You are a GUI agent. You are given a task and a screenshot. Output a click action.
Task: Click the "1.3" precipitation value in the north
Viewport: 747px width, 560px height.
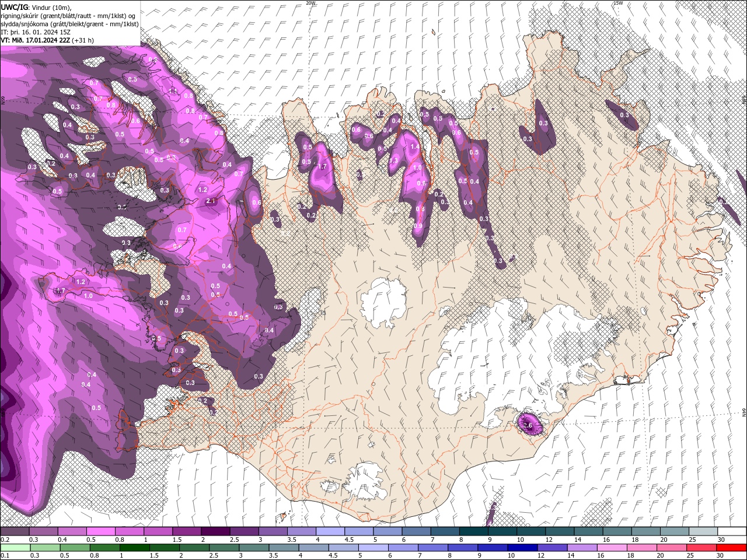(393, 160)
